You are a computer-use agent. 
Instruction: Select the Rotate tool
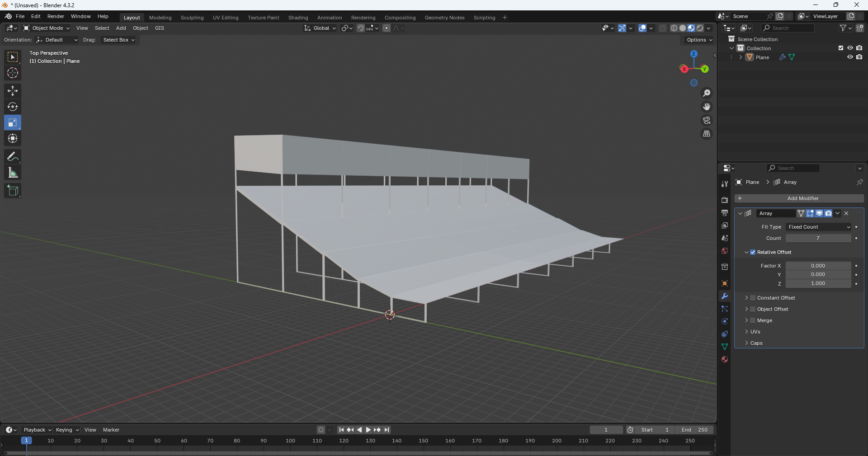13,107
